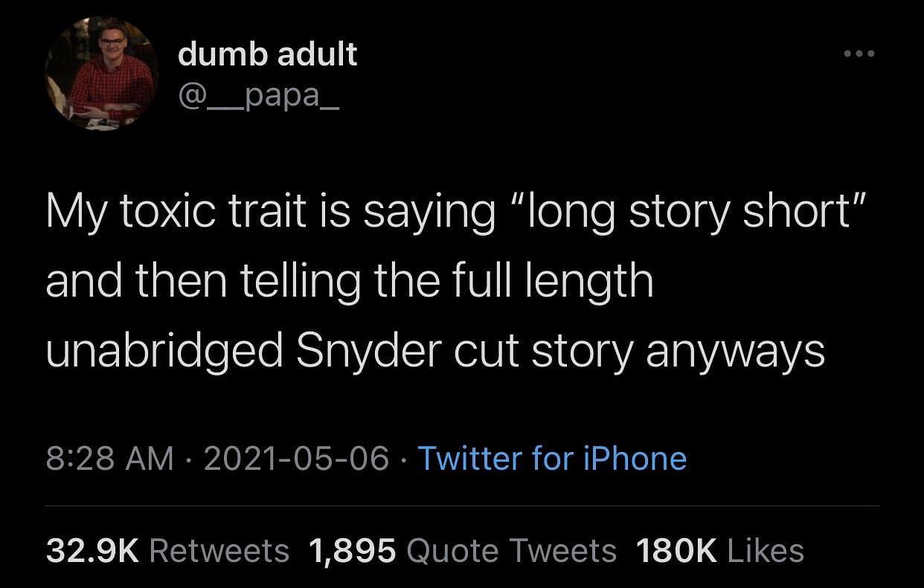Open the three-dot more options menu

tap(859, 54)
